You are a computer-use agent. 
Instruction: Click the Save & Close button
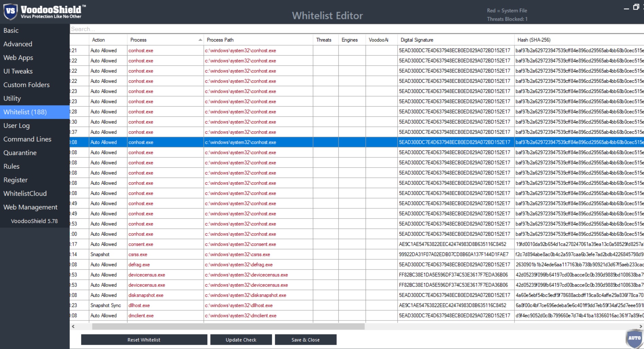[x=306, y=340]
